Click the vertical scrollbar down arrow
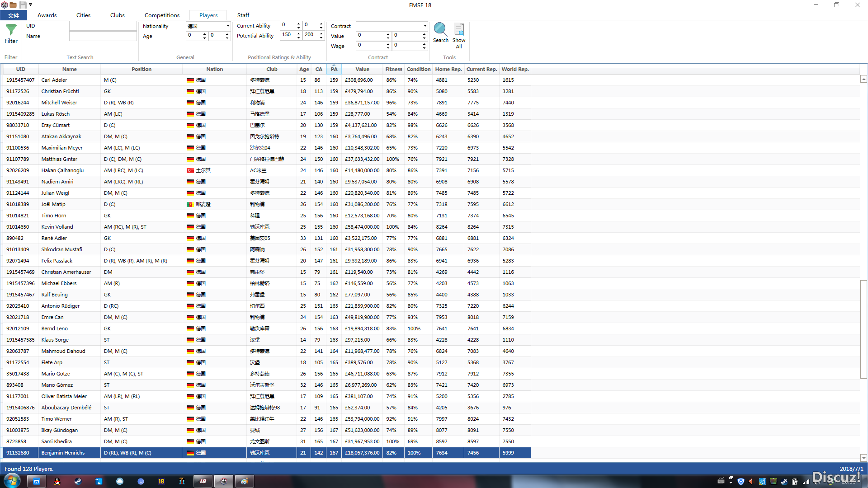The width and height of the screenshot is (868, 488). click(x=863, y=457)
